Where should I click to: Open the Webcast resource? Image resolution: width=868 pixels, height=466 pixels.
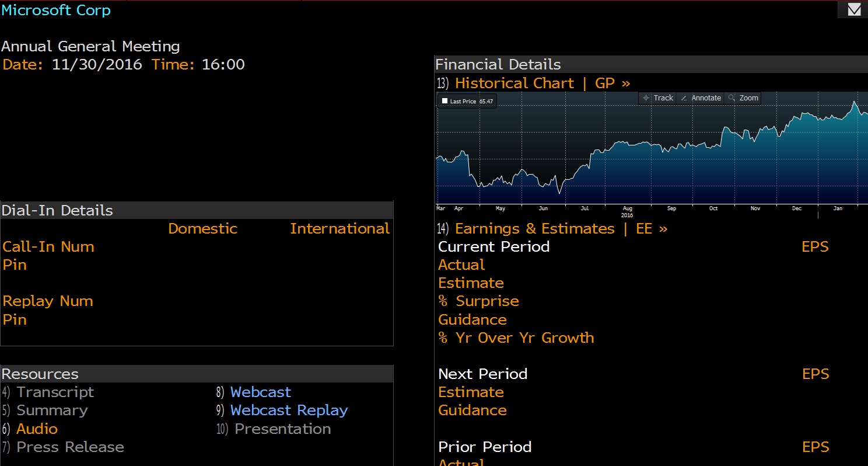click(260, 392)
